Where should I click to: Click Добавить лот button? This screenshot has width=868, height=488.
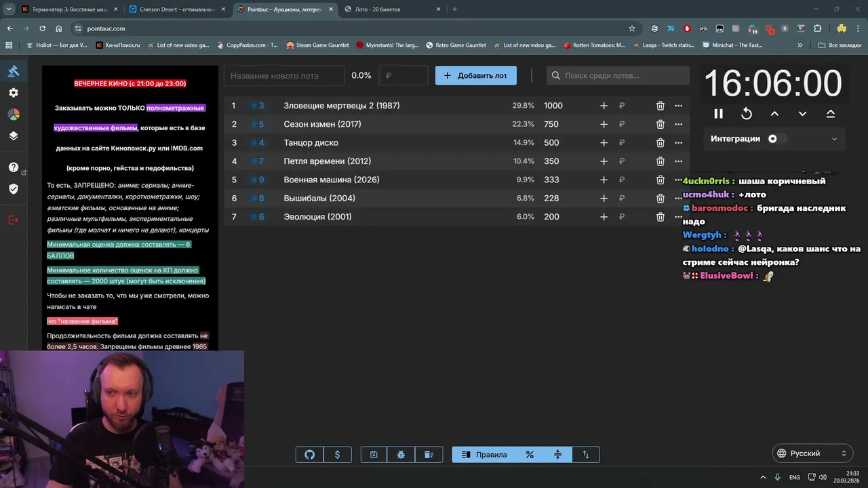476,75
